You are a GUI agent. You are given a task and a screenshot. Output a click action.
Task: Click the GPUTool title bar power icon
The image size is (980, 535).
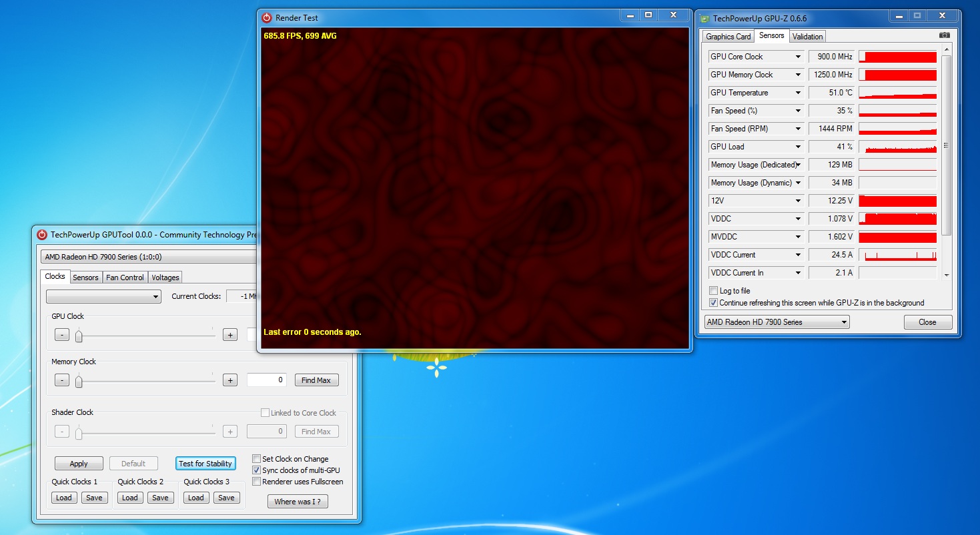pos(42,235)
